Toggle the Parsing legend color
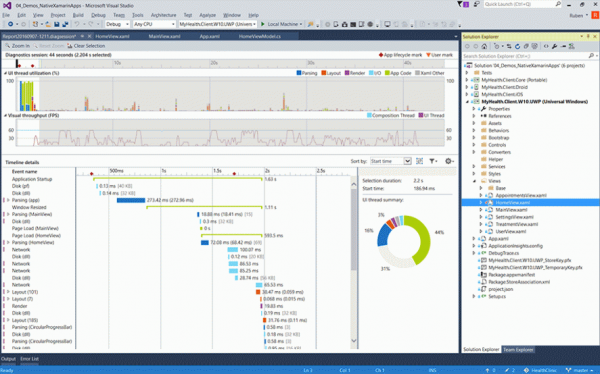Image resolution: width=600 pixels, height=374 pixels. (x=299, y=73)
